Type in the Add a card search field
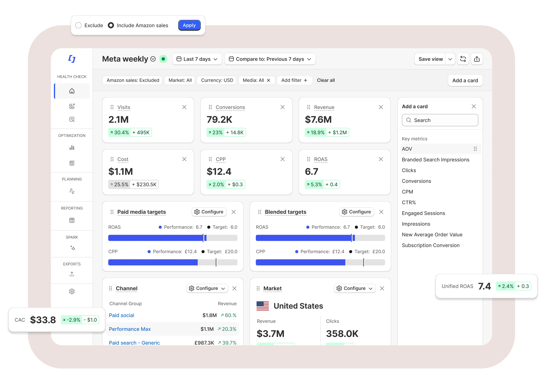The image size is (543, 392). tap(440, 120)
